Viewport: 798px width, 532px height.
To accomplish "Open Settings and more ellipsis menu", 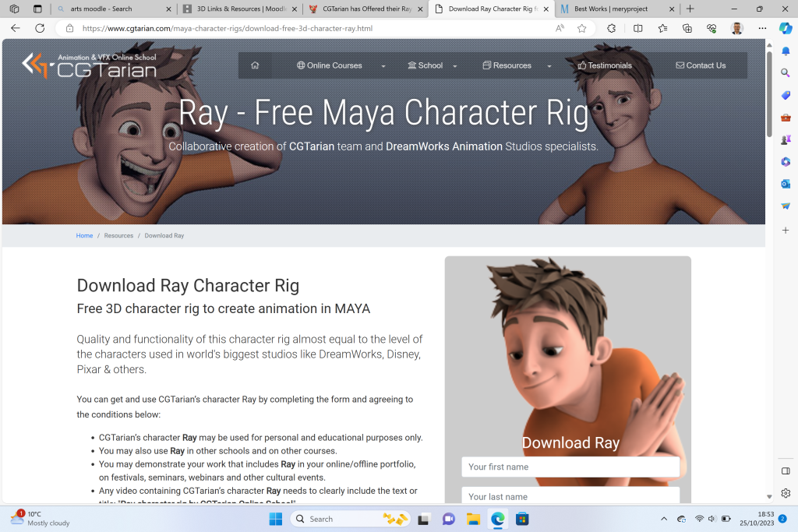I will click(x=762, y=29).
